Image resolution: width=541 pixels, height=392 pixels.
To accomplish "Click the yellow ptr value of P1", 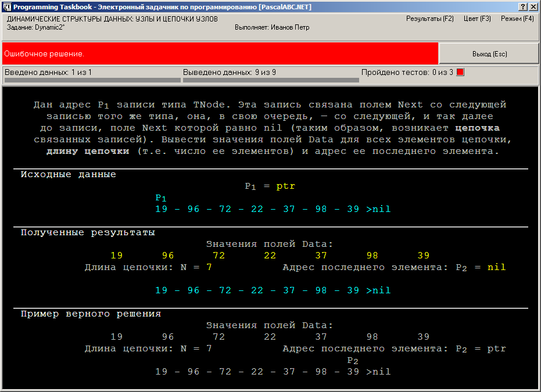I will pyautogui.click(x=286, y=186).
